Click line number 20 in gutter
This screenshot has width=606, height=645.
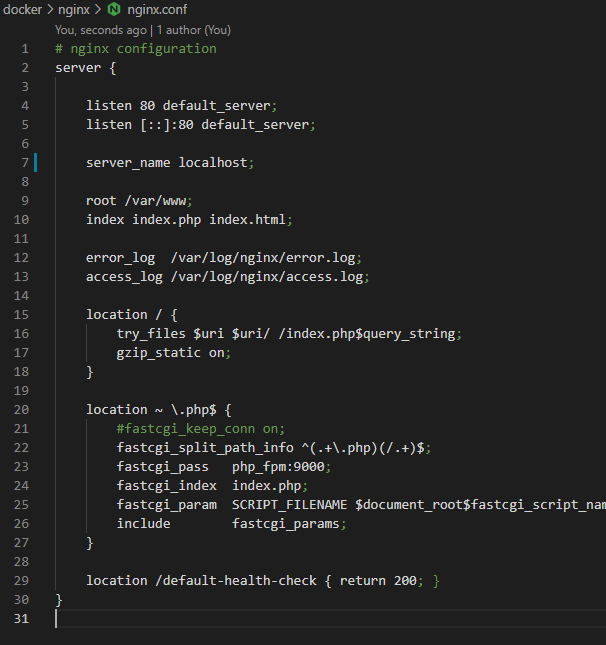pos(21,410)
